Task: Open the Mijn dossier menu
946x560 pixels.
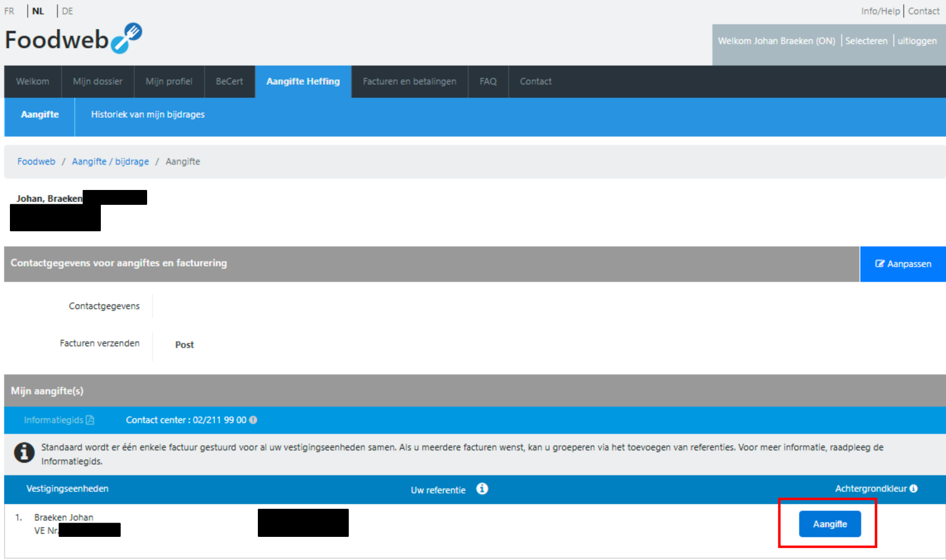Action: [x=98, y=81]
